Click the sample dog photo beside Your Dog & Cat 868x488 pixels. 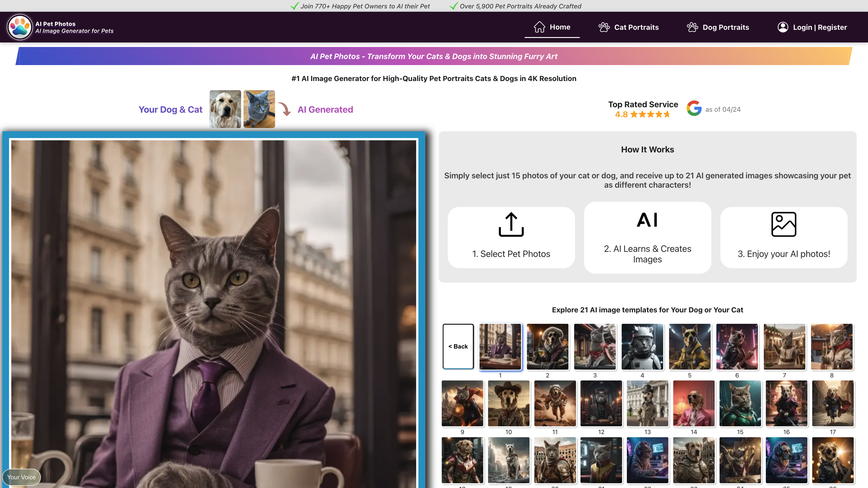pyautogui.click(x=225, y=109)
